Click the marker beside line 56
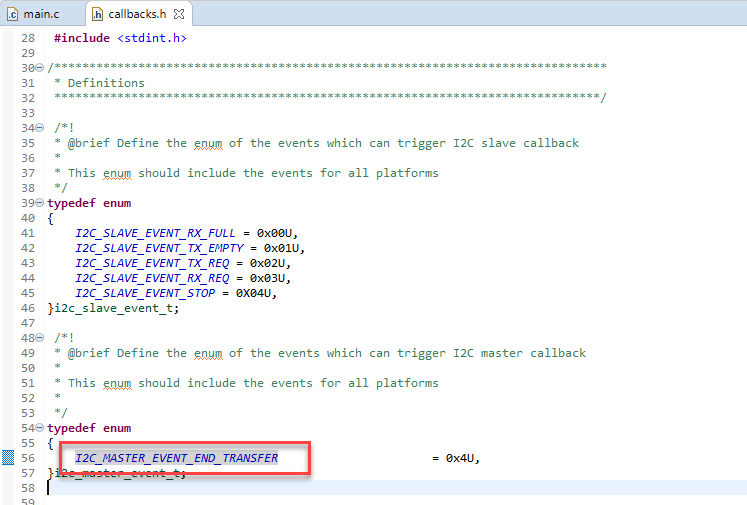The image size is (747, 505). [x=8, y=458]
